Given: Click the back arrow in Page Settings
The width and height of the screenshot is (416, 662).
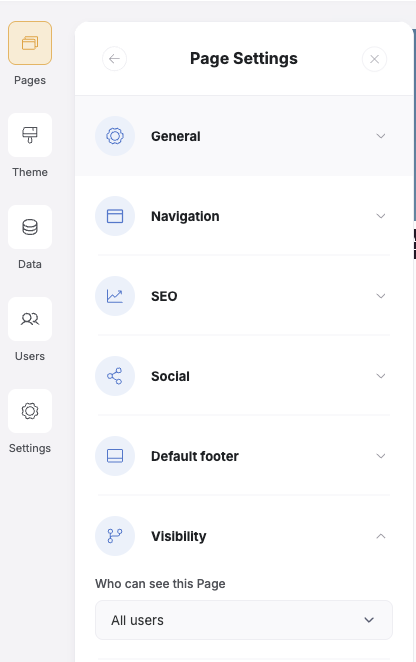Looking at the screenshot, I should (114, 59).
